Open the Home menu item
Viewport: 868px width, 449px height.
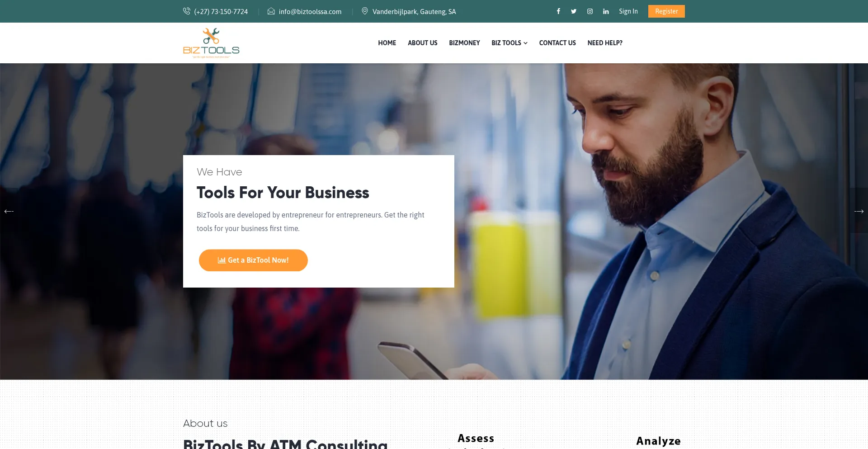click(x=387, y=43)
